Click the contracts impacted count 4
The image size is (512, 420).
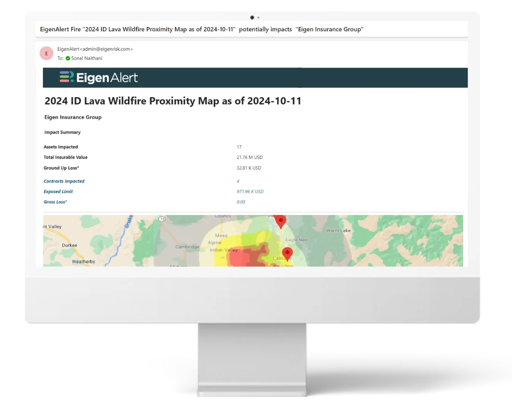click(238, 181)
